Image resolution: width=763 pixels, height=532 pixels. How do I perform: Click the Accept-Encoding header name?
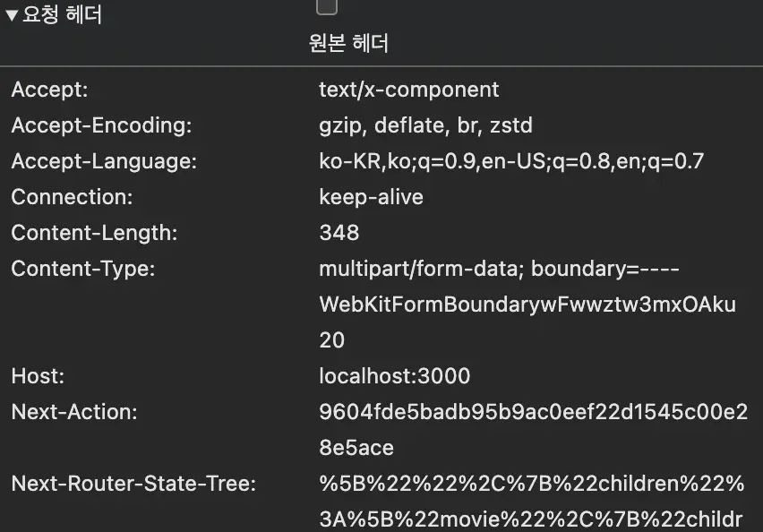(x=101, y=126)
